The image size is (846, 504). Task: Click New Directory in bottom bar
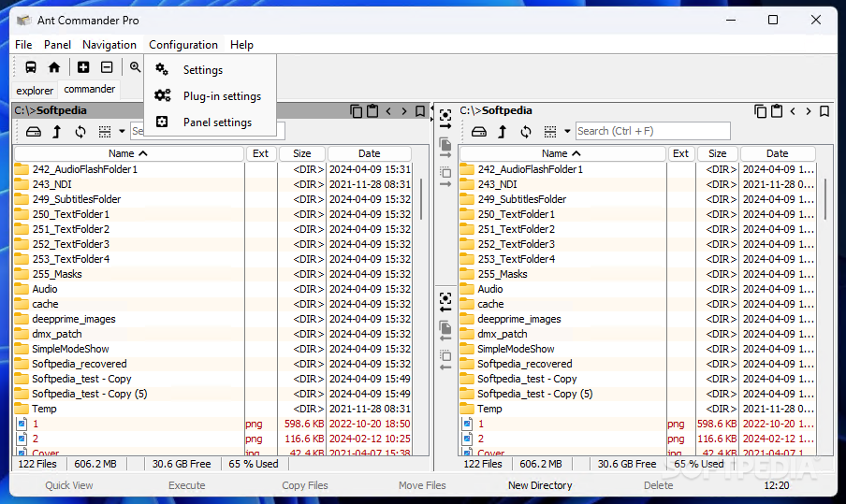[x=540, y=485]
